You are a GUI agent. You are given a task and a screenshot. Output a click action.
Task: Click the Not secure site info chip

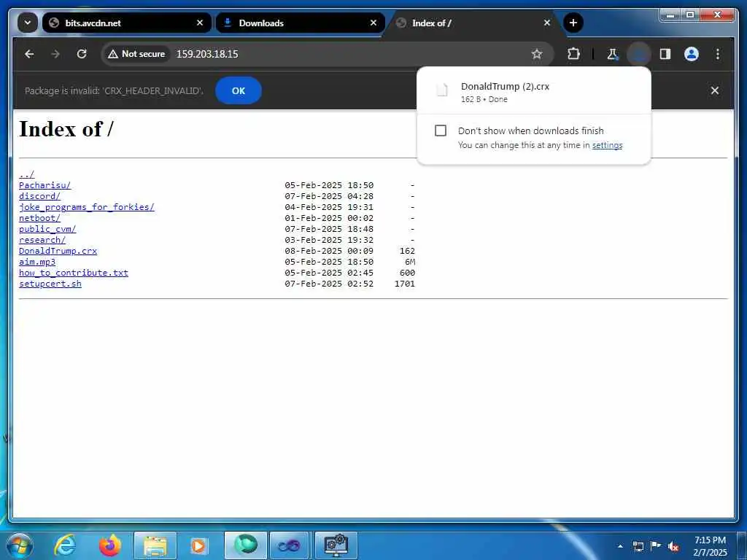(x=136, y=54)
